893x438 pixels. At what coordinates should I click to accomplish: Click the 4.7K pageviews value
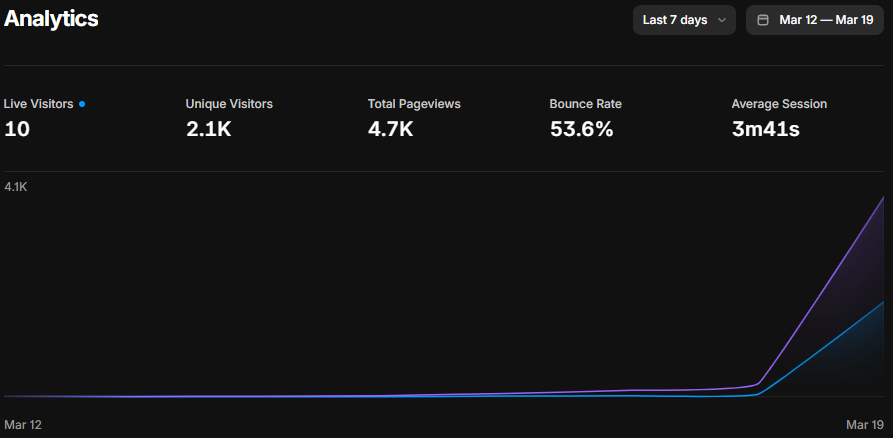(390, 129)
